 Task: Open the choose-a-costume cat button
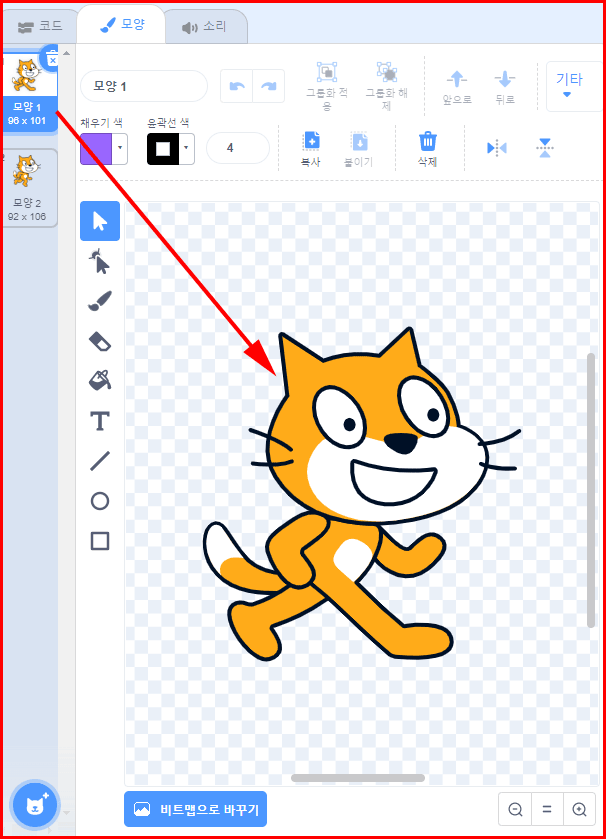[x=35, y=805]
